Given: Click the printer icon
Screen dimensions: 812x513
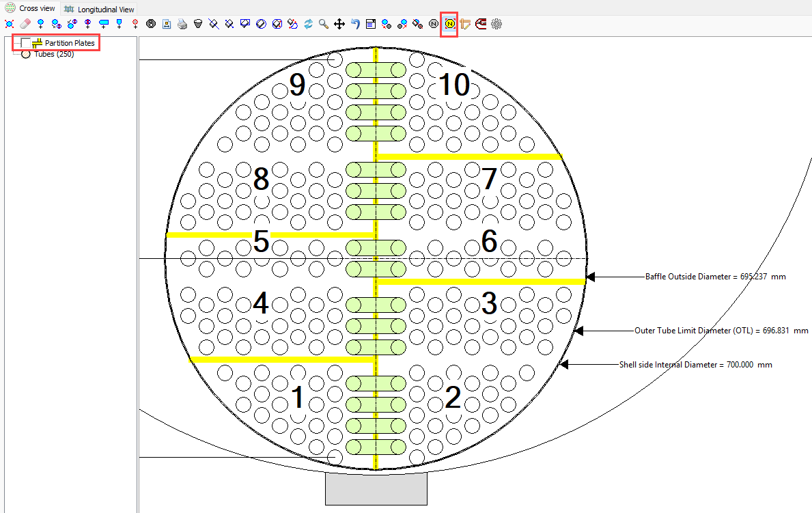Looking at the screenshot, I should click(182, 24).
